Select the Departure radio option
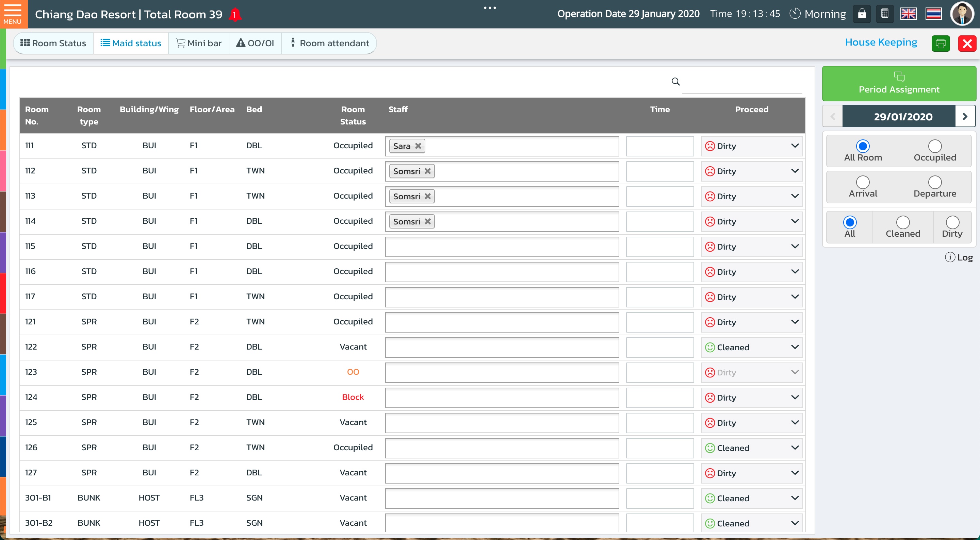Viewport: 980px width, 540px height. pos(934,183)
